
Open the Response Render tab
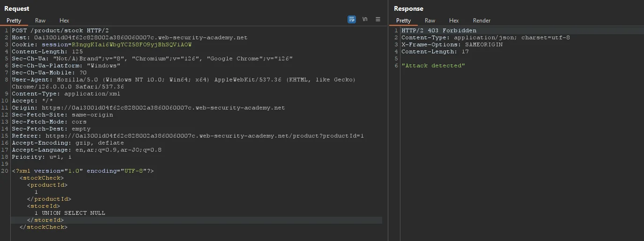pos(481,21)
